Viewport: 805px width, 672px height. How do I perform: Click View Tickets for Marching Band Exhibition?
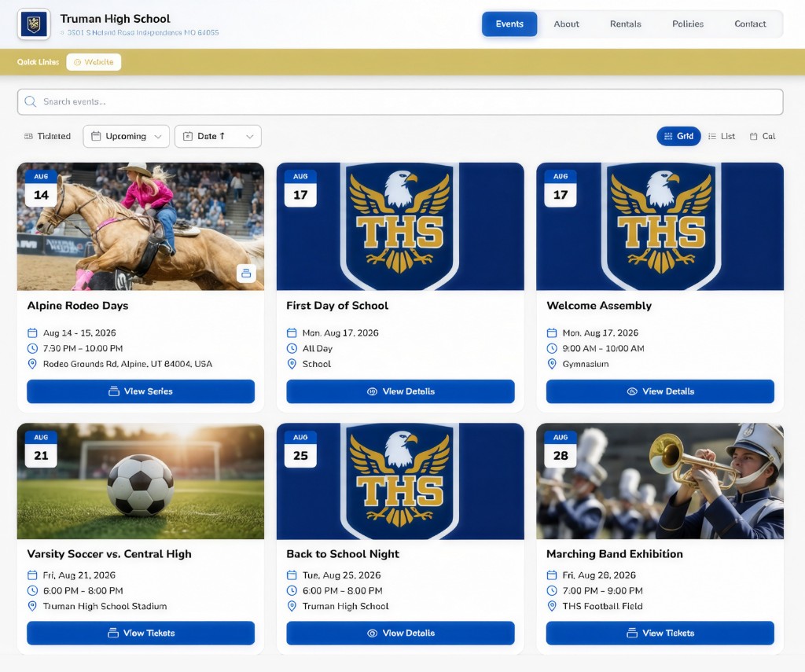(x=660, y=633)
